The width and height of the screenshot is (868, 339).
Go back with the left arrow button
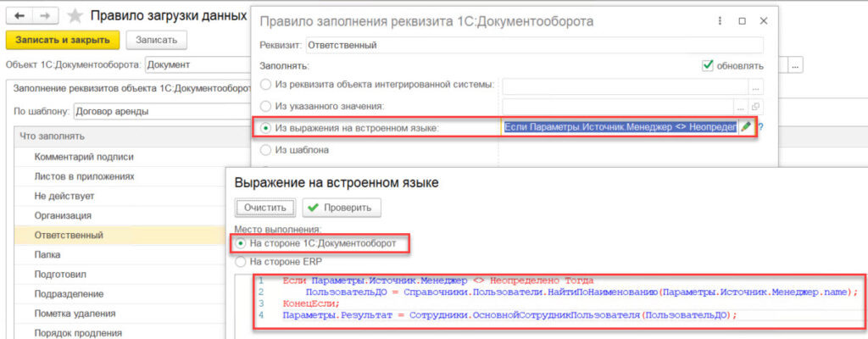pyautogui.click(x=19, y=15)
